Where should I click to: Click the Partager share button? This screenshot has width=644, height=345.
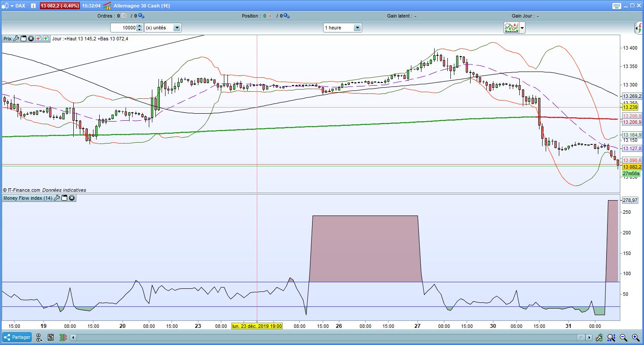coord(17,337)
